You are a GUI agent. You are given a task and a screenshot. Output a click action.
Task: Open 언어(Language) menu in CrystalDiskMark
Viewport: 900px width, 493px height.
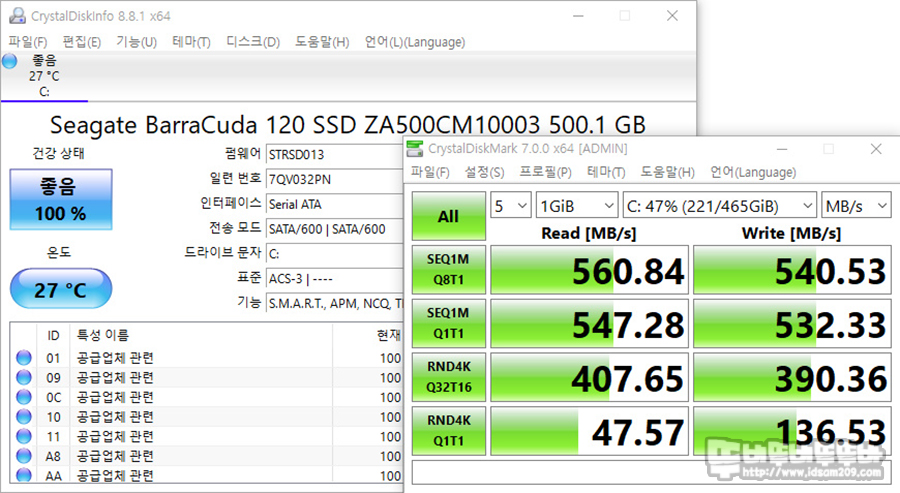click(752, 172)
